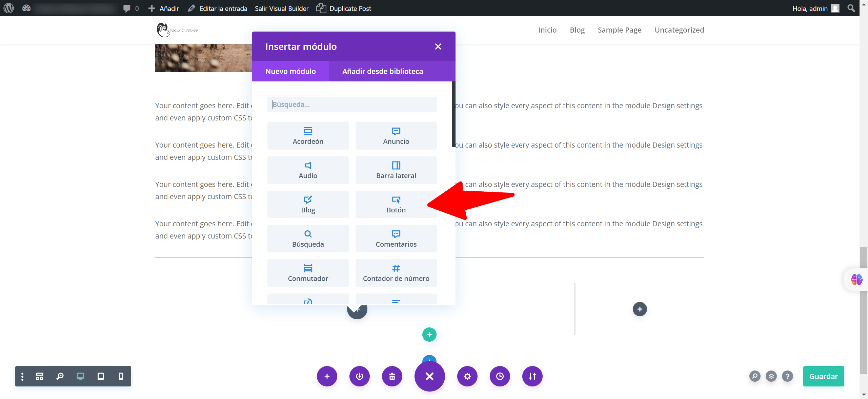The height and width of the screenshot is (399, 868).
Task: Click the Guardar button
Action: point(823,376)
